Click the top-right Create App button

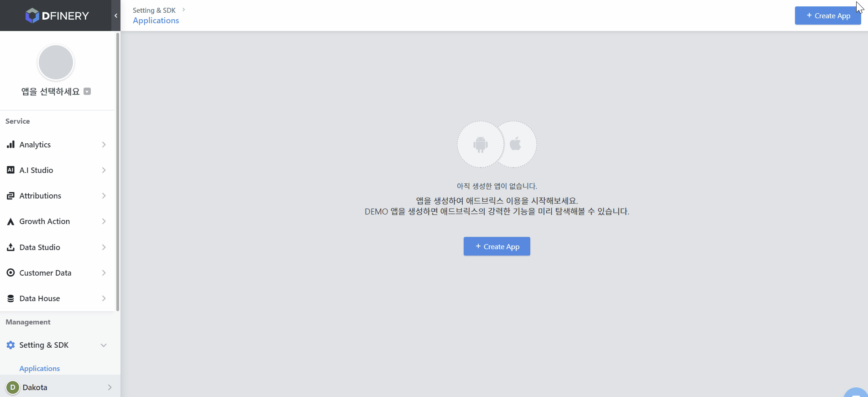coord(827,16)
